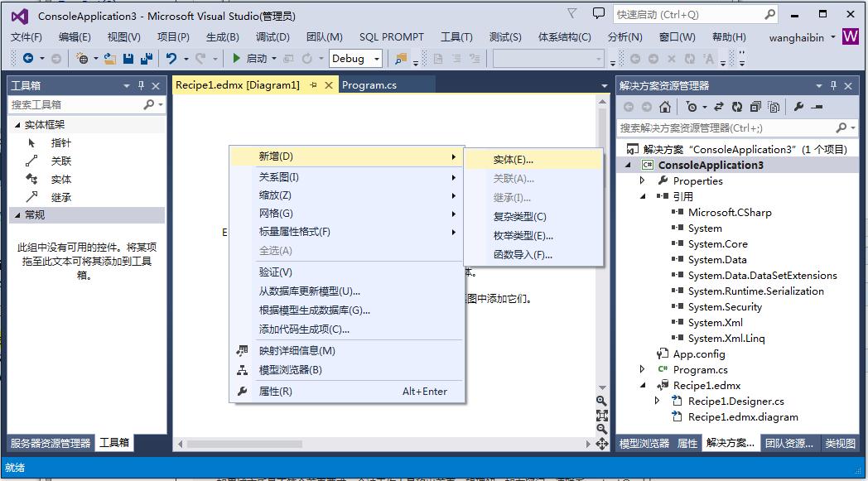Expand the Properties node
The image size is (868, 481).
coord(642,180)
